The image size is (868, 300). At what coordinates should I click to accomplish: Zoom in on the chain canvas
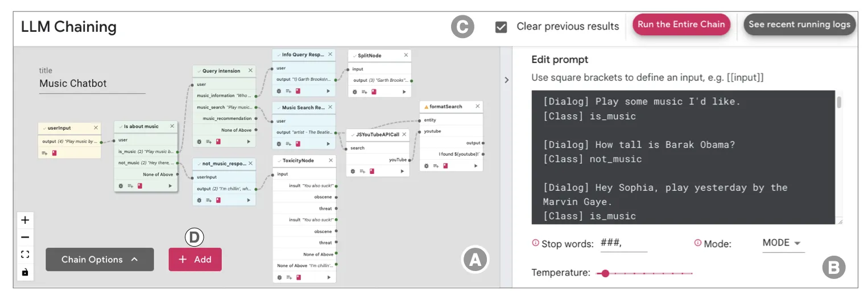click(25, 220)
